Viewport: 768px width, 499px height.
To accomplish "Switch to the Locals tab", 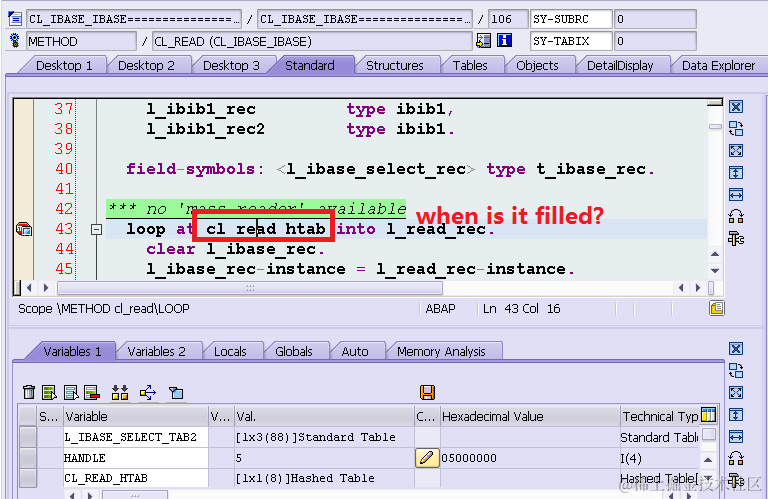I will tap(230, 351).
